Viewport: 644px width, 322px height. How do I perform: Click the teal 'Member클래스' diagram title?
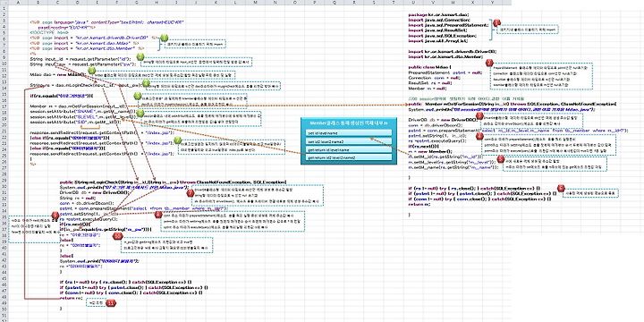click(x=350, y=123)
